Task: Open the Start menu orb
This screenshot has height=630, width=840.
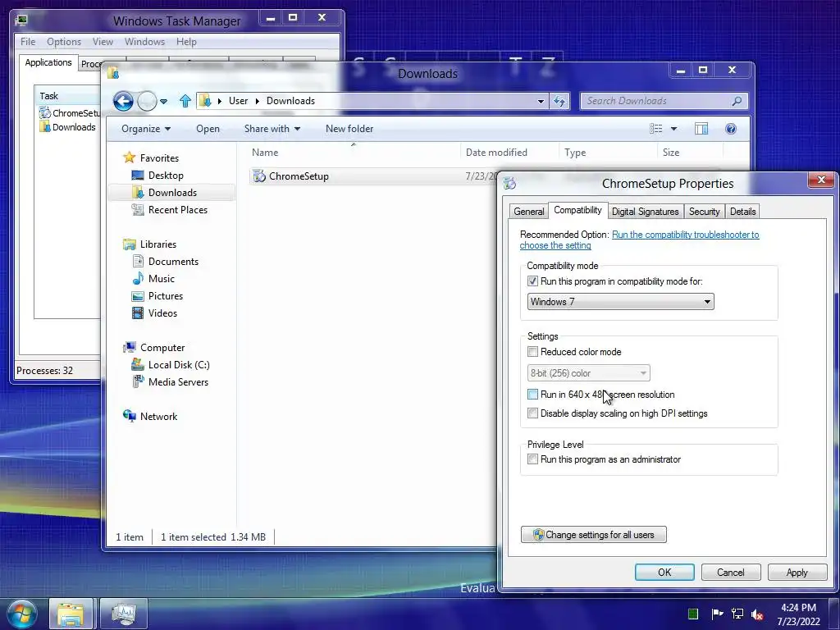Action: click(22, 614)
